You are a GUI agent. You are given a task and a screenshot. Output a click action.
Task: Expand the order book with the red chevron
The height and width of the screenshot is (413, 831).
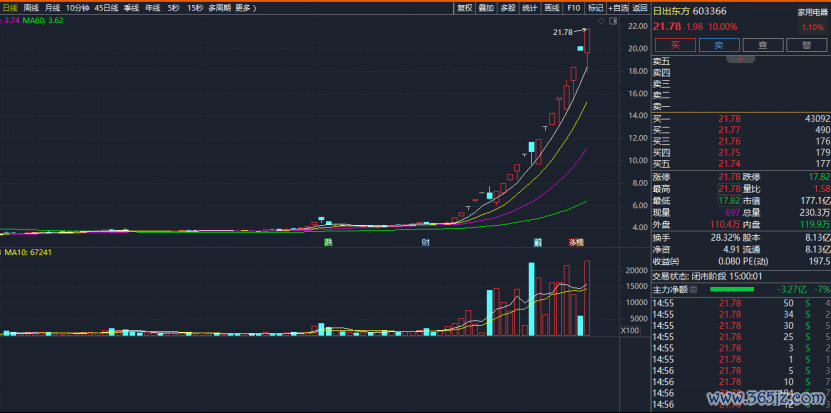[741, 58]
